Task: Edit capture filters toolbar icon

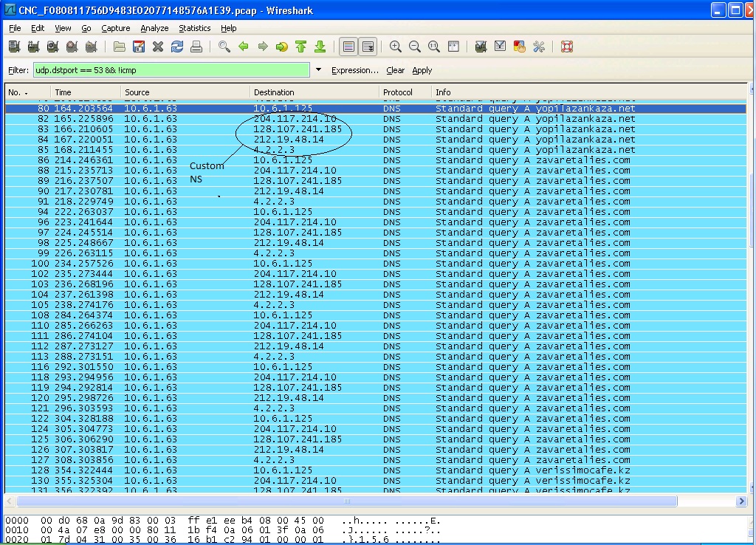Action: (481, 47)
